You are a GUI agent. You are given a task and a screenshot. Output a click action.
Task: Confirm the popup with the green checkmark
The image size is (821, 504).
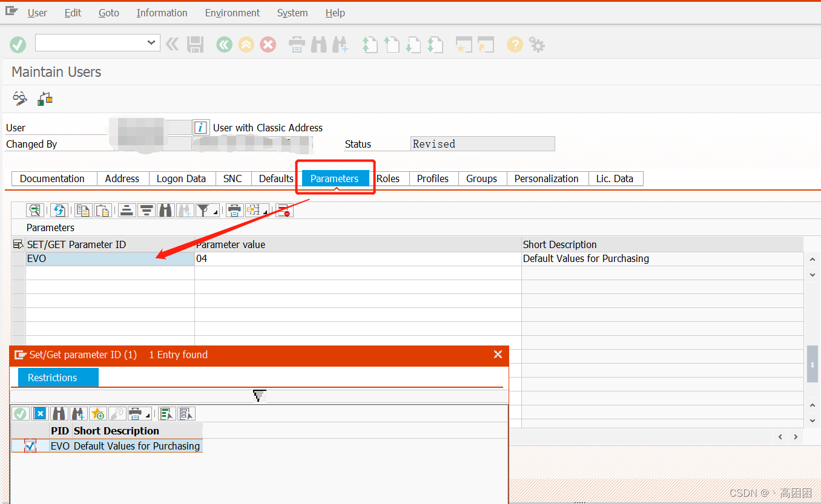click(21, 413)
